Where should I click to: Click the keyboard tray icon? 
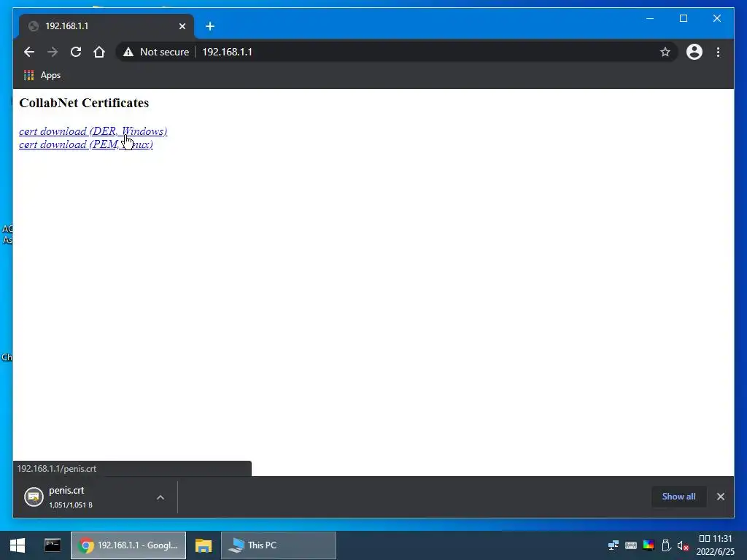coord(631,545)
